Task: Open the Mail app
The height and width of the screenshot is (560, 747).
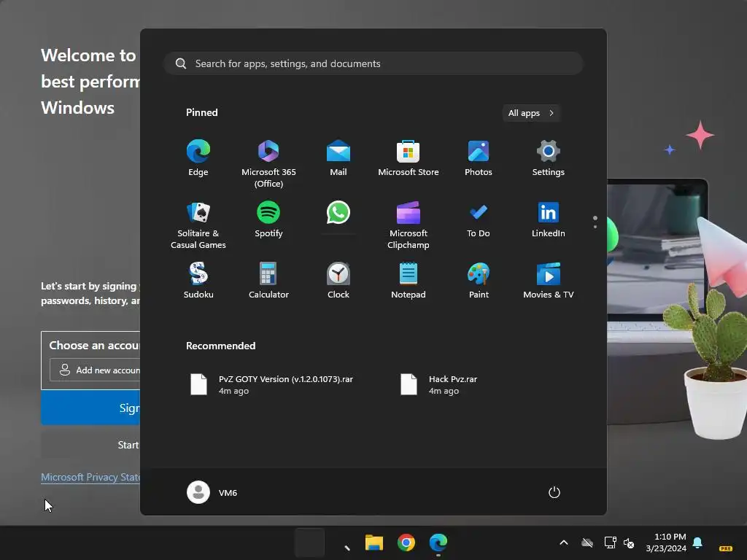Action: point(338,158)
